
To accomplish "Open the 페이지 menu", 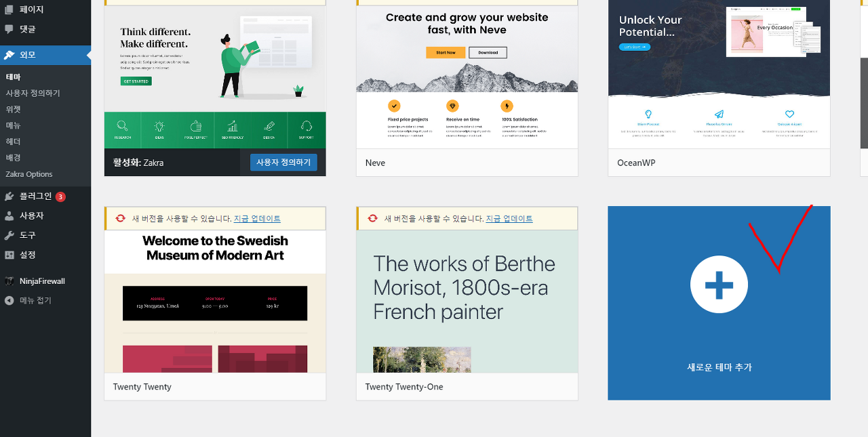I will click(45, 9).
